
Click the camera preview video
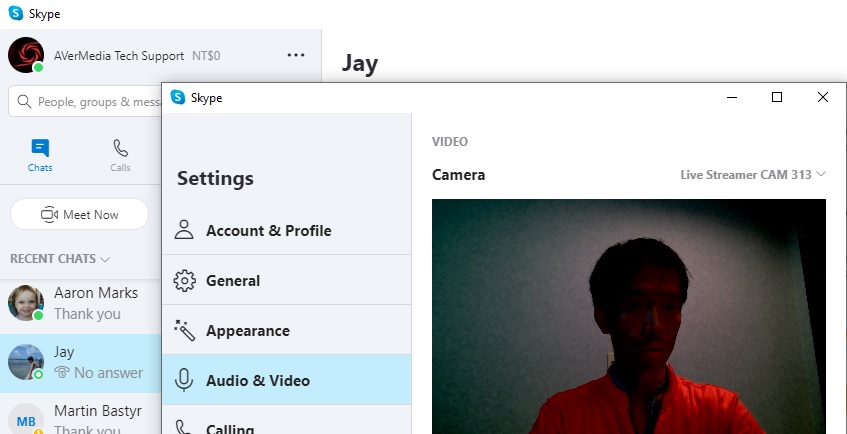(x=629, y=316)
